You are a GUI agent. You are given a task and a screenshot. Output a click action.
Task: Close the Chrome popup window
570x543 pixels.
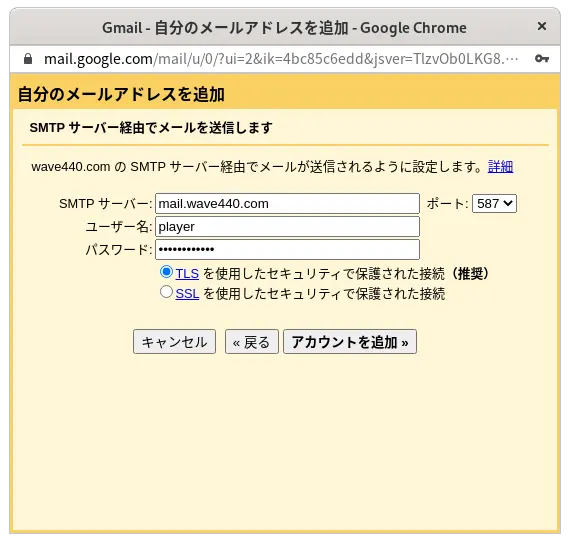click(542, 26)
